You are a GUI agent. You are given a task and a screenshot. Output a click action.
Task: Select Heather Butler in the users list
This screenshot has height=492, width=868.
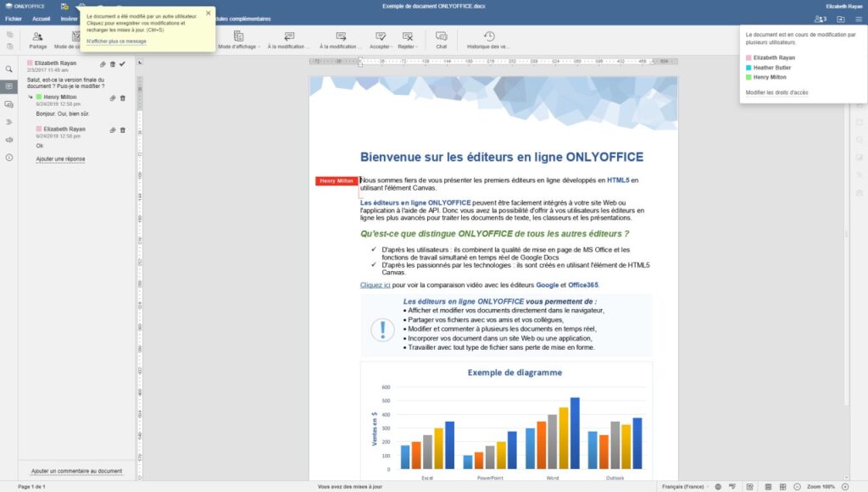tap(768, 68)
